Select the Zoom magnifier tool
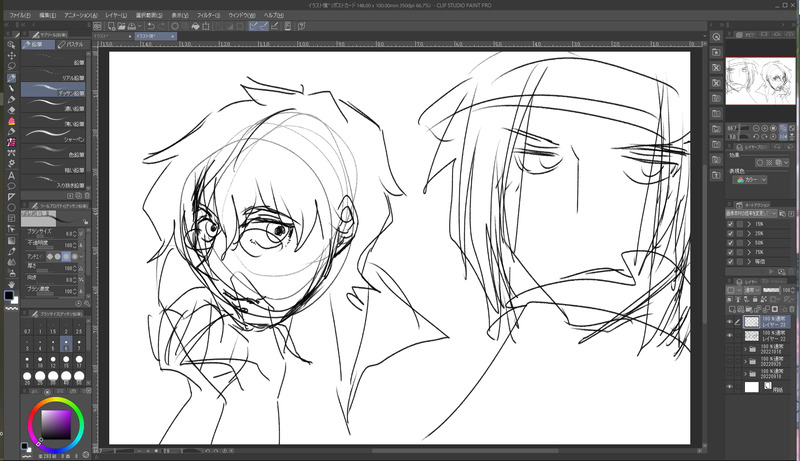 [x=11, y=44]
